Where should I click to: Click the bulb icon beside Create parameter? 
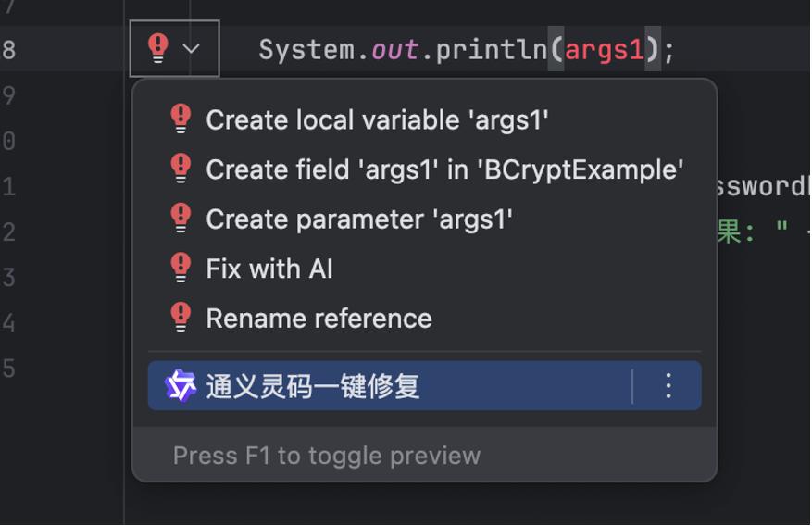click(181, 218)
